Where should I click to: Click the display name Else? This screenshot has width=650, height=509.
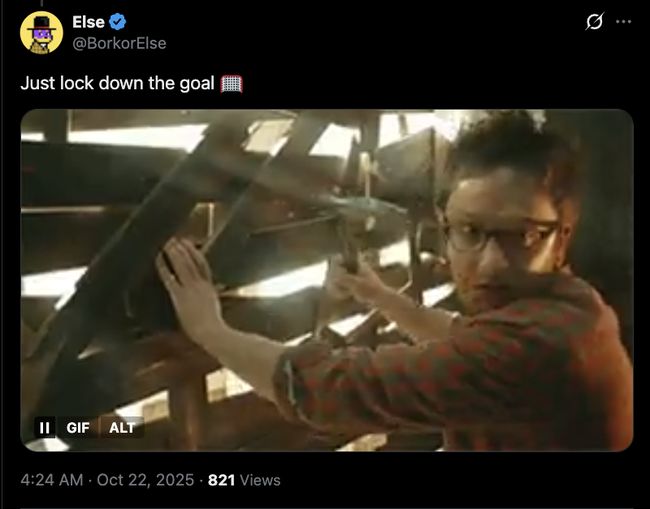[88, 22]
